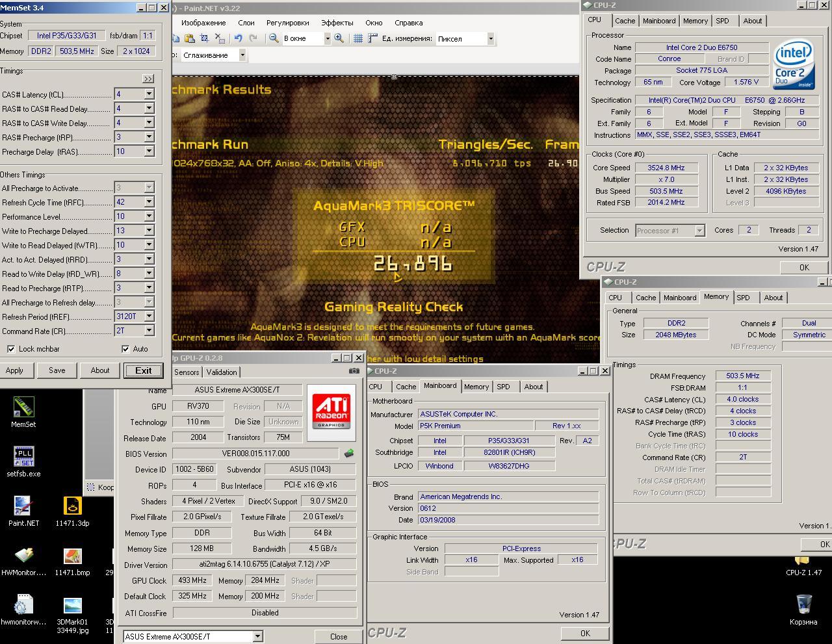Click the GPU-Z BIOS Version field
This screenshot has height=644, width=832.
pos(255,454)
